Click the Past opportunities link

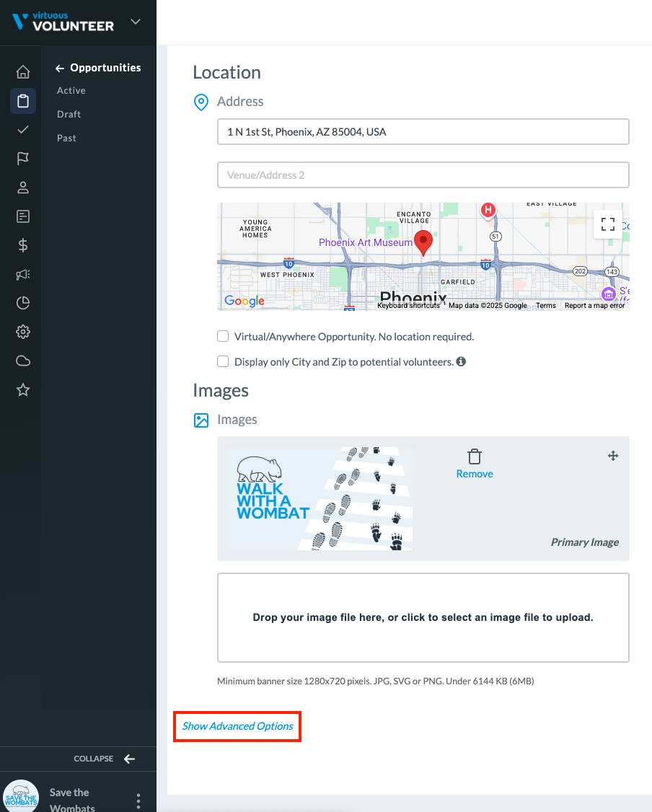(x=66, y=138)
